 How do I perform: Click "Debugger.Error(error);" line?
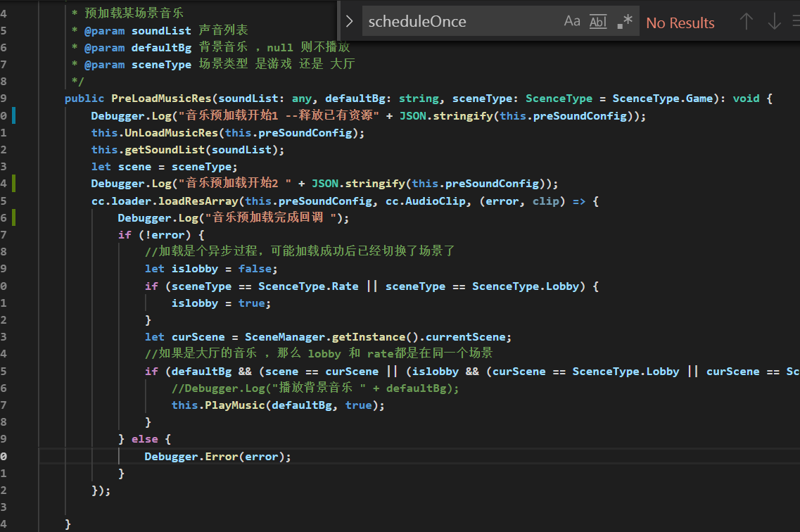(218, 457)
